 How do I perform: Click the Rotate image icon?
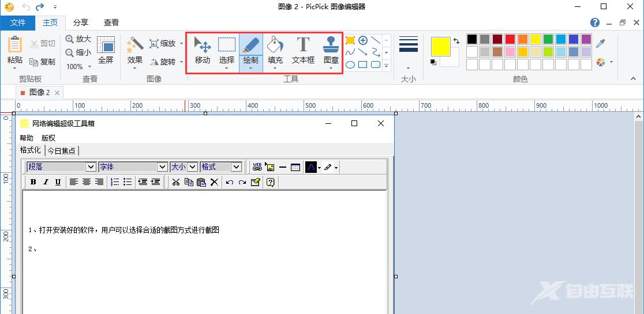pos(154,62)
